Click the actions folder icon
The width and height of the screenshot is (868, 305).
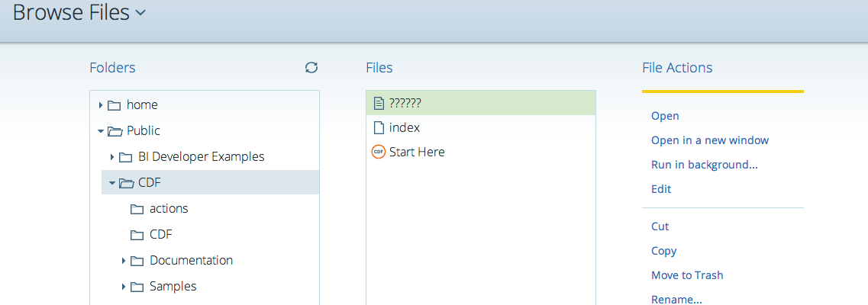coord(137,209)
